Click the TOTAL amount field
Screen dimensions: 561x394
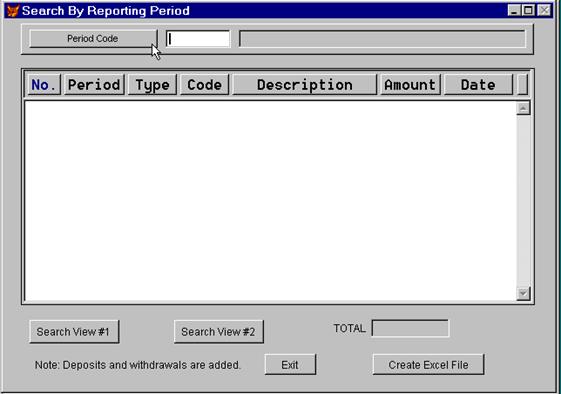coord(410,328)
